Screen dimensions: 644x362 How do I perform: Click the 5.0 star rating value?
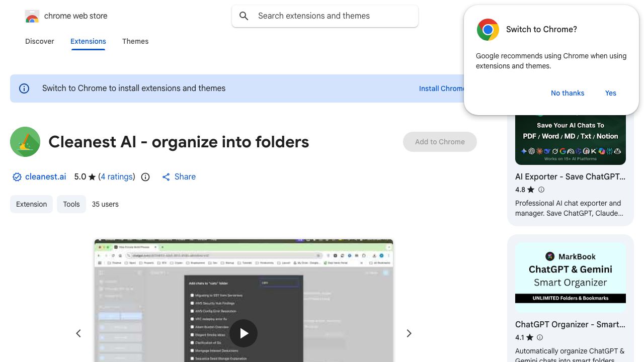pyautogui.click(x=80, y=177)
